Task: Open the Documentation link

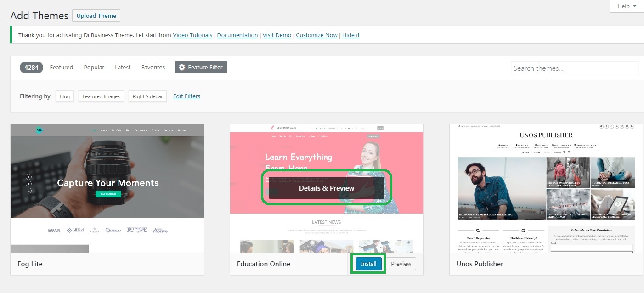Action: (237, 35)
